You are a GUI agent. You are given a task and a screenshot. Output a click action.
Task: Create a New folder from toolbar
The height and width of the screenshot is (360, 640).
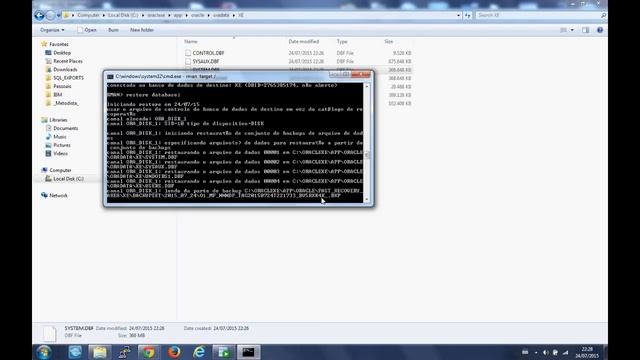tap(142, 30)
